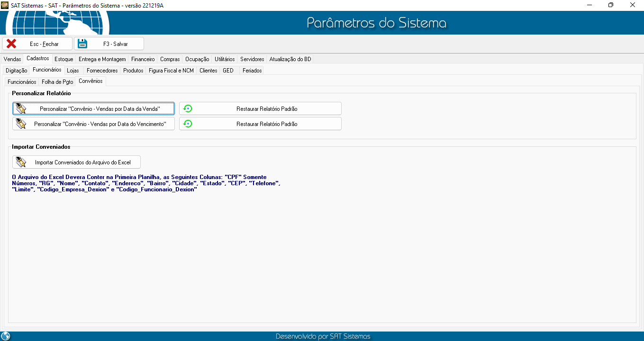644x341 pixels.
Task: Open the Servidores tab
Action: point(252,59)
